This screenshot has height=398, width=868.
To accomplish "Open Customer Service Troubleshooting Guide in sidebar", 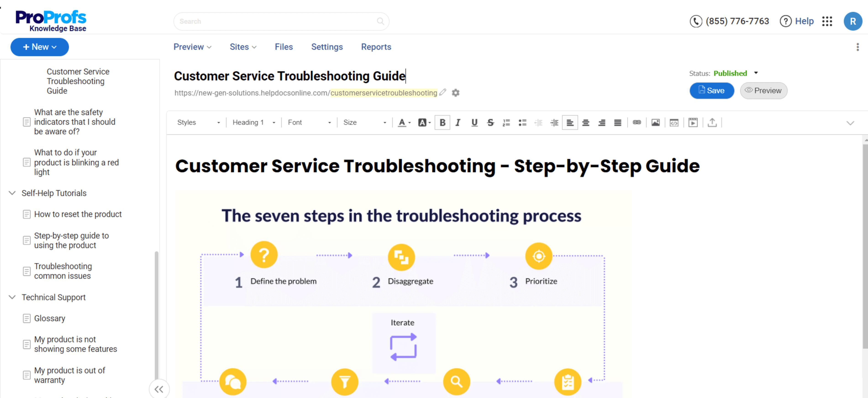I will 78,81.
